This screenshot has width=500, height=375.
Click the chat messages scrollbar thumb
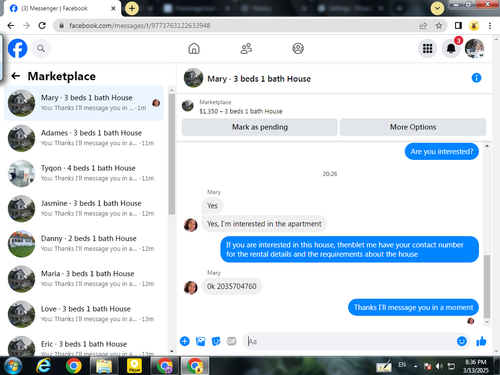pos(487,286)
